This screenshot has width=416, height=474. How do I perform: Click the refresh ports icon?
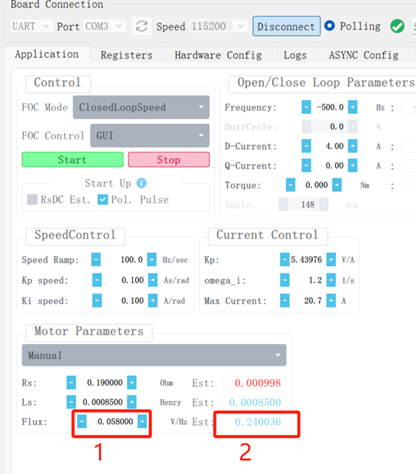142,26
